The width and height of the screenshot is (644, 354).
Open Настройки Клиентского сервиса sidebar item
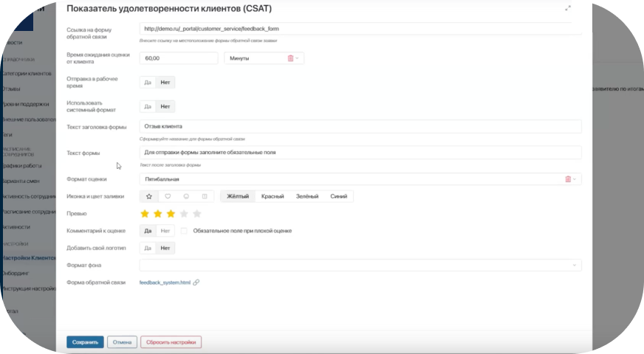tap(28, 258)
